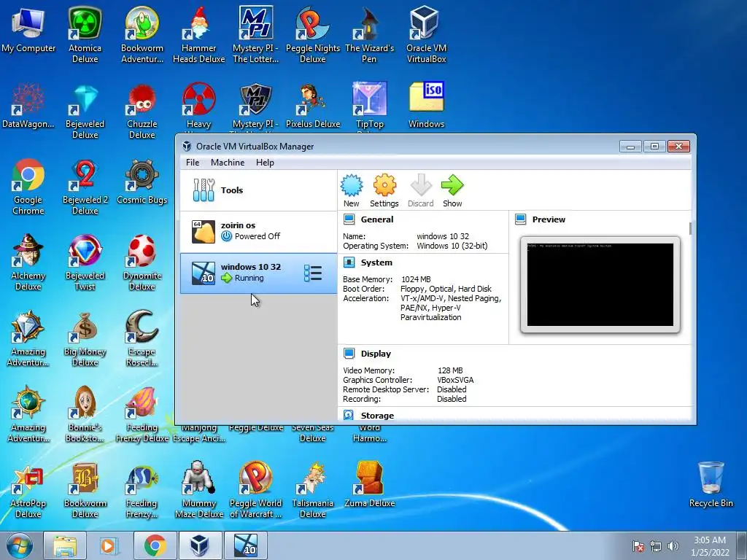Viewport: 747px width, 560px height.
Task: Select Pixelus Deluxe desktop shortcut
Action: tap(312, 105)
